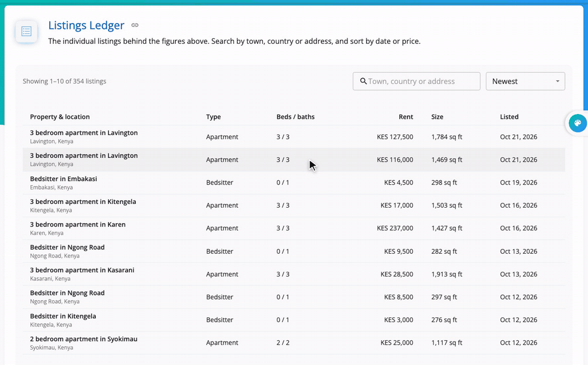Focus the Town, country or address search field
The width and height of the screenshot is (588, 365).
(416, 81)
